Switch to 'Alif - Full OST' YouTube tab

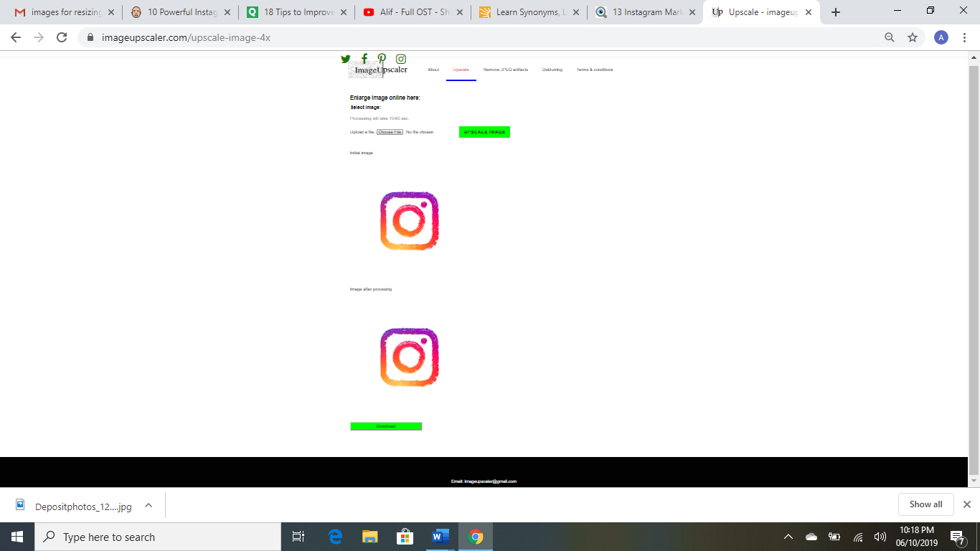pyautogui.click(x=414, y=12)
